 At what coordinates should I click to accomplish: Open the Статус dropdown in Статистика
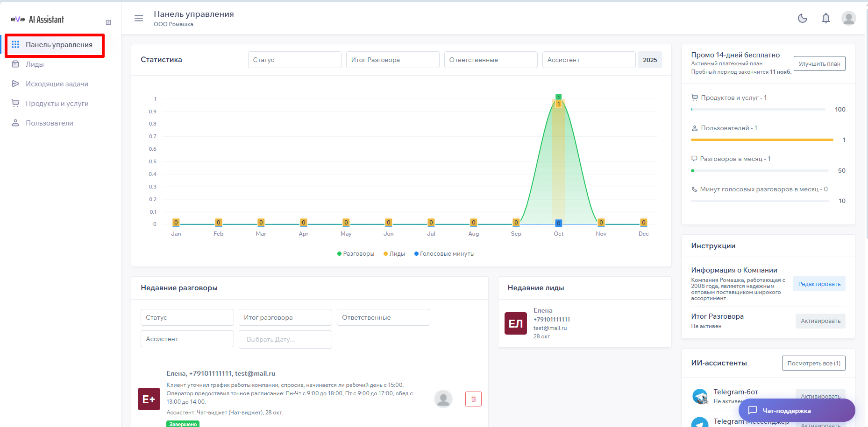(294, 60)
